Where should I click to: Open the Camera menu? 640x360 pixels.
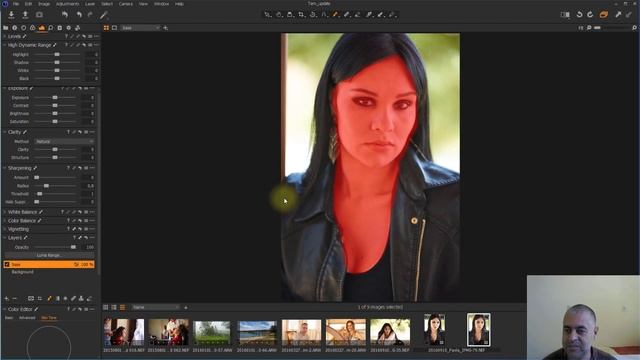tap(126, 4)
